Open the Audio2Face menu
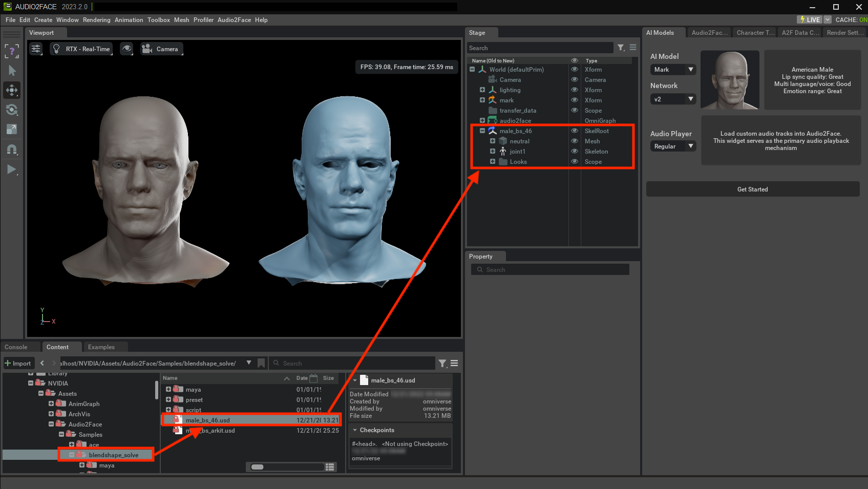This screenshot has width=868, height=489. coord(234,20)
